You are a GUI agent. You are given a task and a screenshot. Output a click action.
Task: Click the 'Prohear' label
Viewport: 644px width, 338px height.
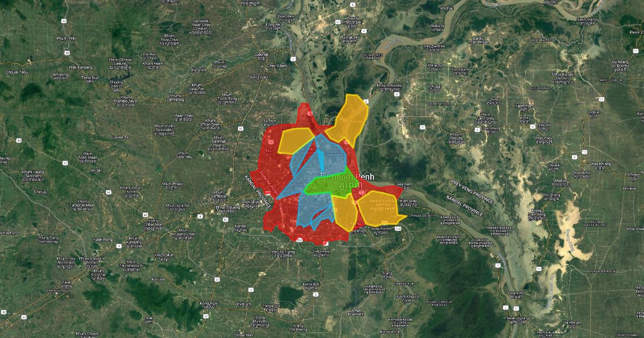click(x=630, y=188)
